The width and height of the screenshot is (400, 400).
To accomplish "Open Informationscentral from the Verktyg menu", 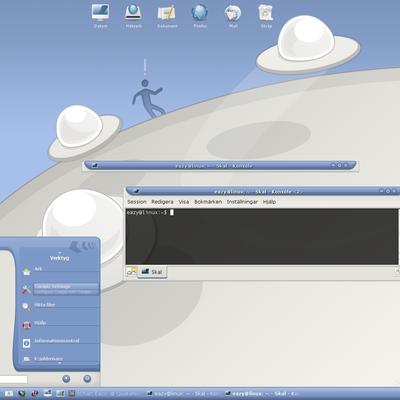I will click(x=60, y=343).
